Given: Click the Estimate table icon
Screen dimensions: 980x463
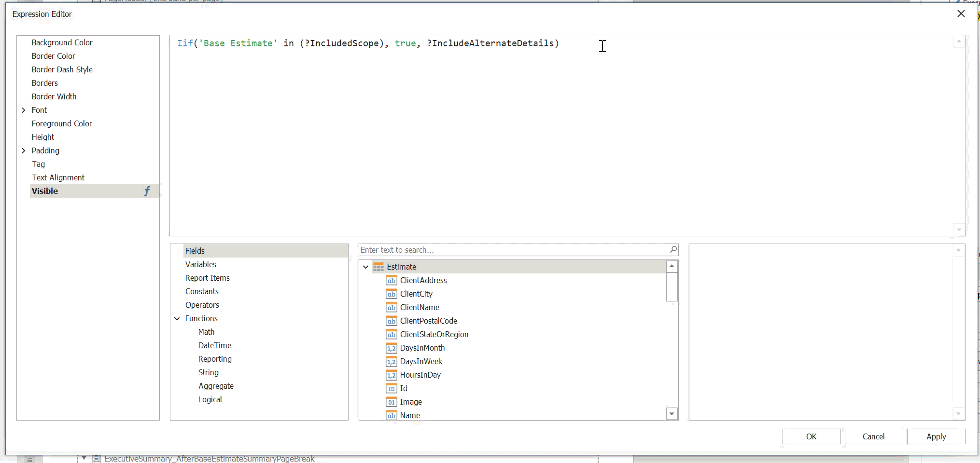Looking at the screenshot, I should (378, 267).
